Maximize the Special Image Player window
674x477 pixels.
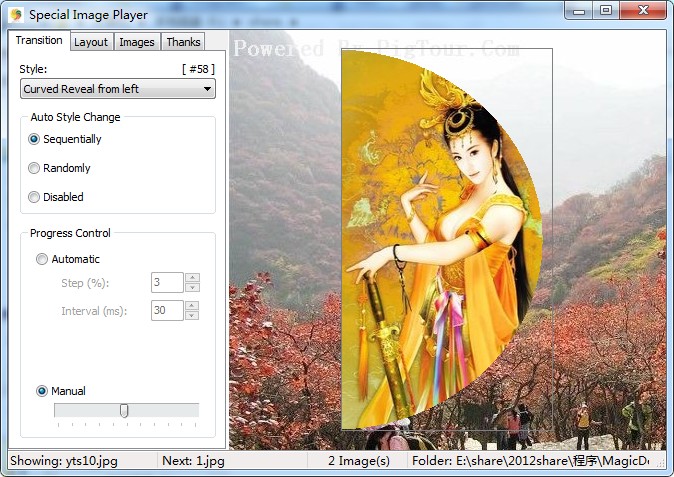pos(606,11)
